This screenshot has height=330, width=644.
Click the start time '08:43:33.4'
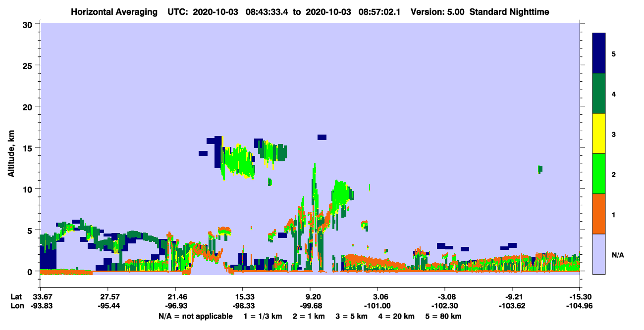(267, 12)
